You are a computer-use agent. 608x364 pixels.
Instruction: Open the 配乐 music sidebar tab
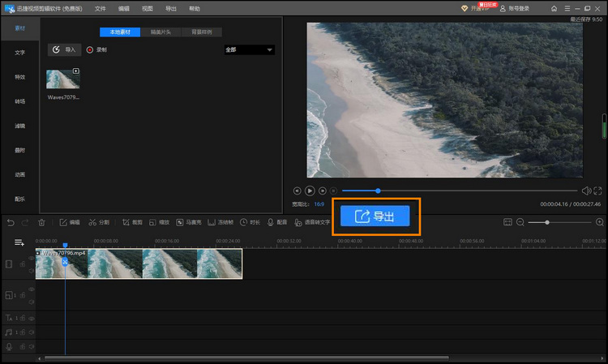point(19,199)
